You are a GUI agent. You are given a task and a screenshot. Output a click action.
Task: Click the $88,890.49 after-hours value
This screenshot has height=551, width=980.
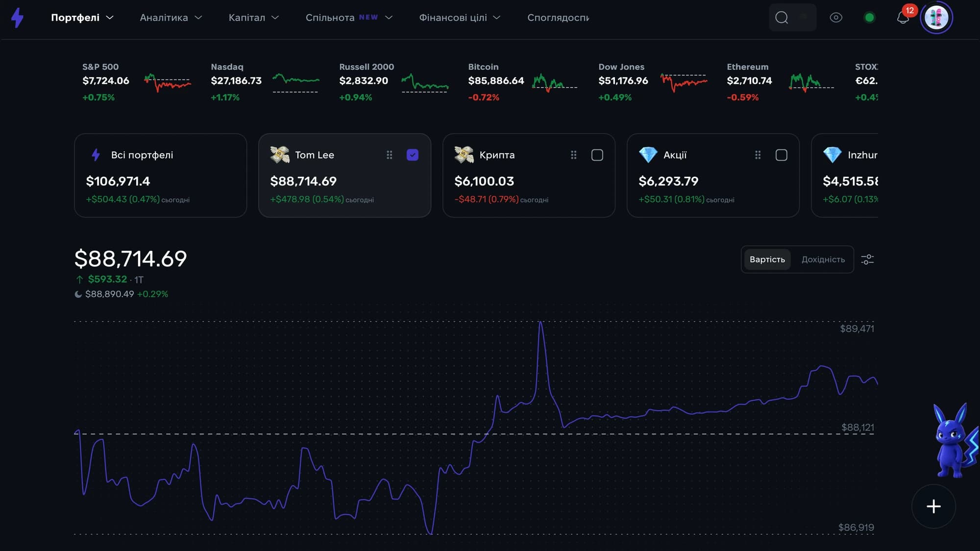tap(109, 294)
